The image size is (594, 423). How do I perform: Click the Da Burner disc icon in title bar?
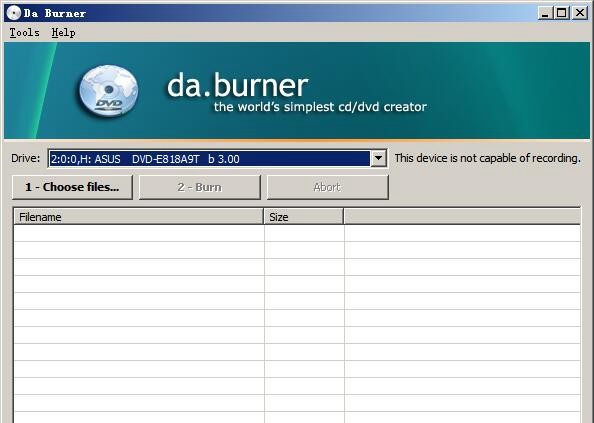[x=14, y=13]
